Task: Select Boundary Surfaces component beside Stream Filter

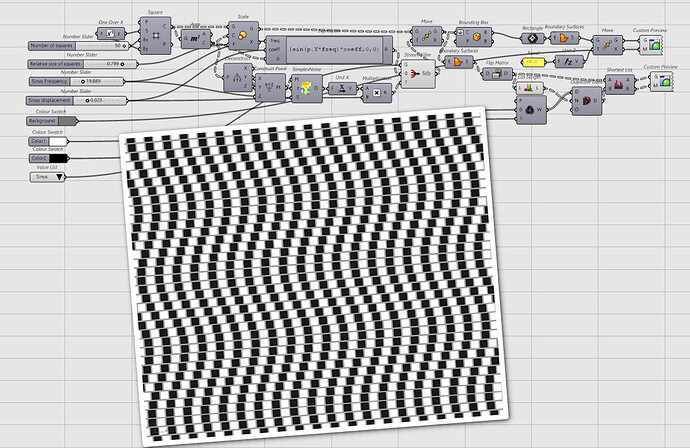Action: tap(459, 62)
